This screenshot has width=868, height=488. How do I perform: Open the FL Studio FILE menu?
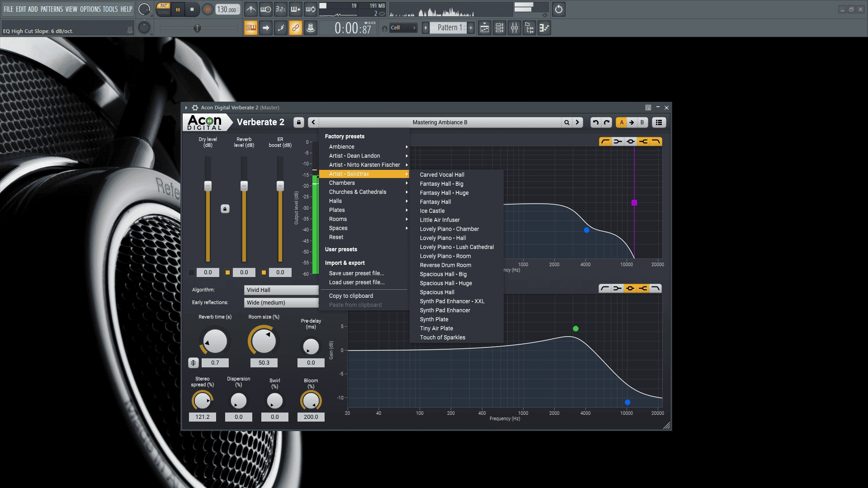click(x=9, y=9)
